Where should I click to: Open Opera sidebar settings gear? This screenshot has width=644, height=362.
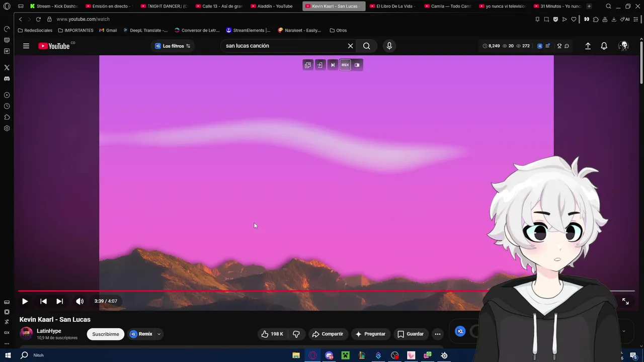7,128
